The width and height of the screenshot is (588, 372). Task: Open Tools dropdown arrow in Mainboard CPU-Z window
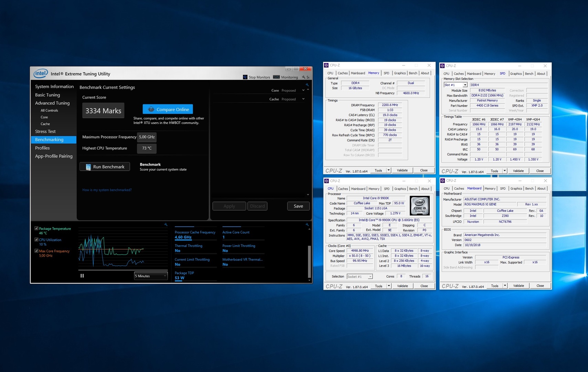[505, 286]
